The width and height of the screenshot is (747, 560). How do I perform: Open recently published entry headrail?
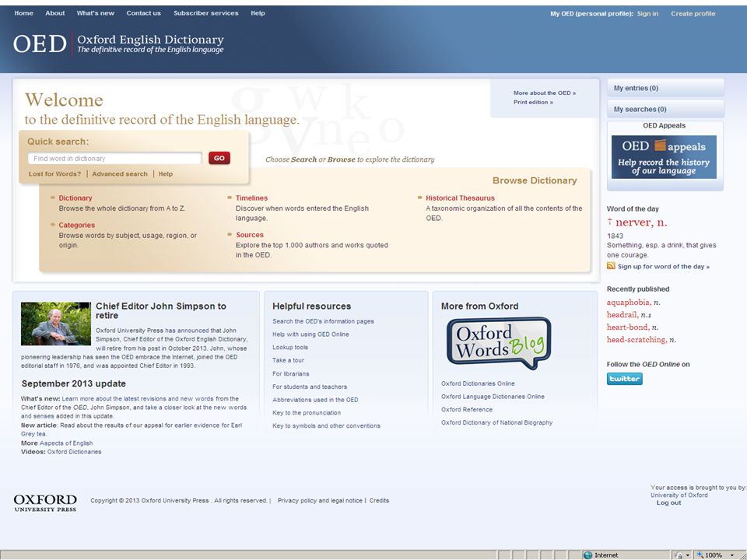[x=629, y=315]
